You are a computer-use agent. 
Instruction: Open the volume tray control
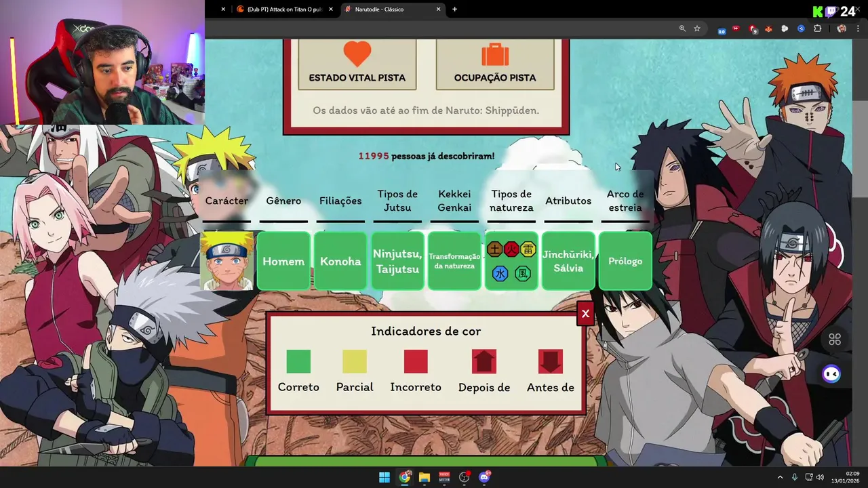[820, 477]
